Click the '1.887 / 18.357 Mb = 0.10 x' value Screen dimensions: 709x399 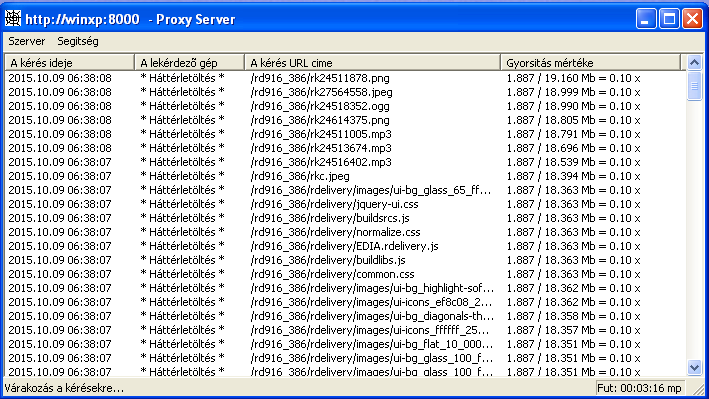[x=573, y=331]
